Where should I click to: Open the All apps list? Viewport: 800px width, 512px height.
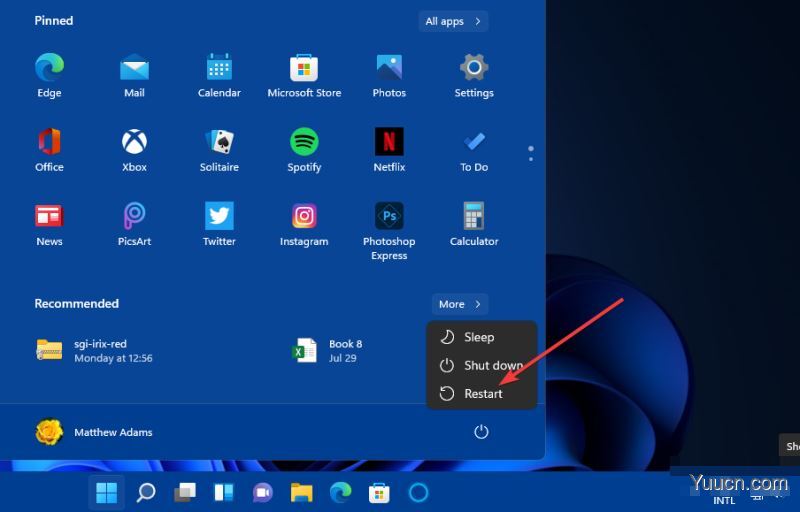[454, 21]
